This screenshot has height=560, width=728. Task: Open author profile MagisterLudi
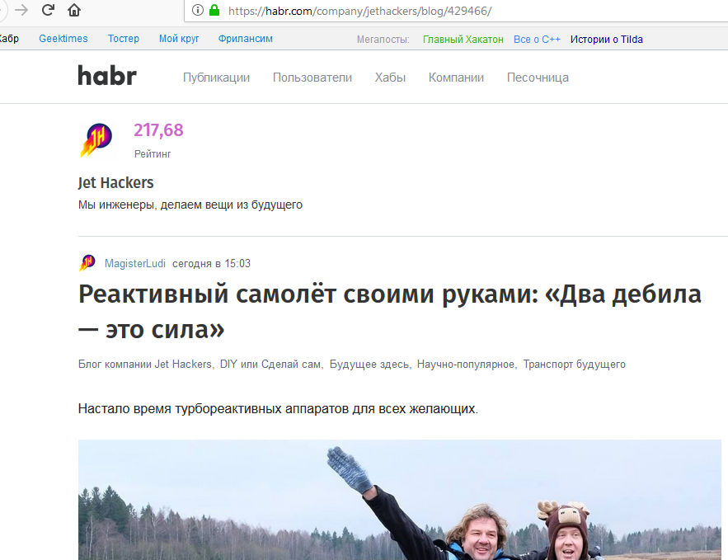135,264
